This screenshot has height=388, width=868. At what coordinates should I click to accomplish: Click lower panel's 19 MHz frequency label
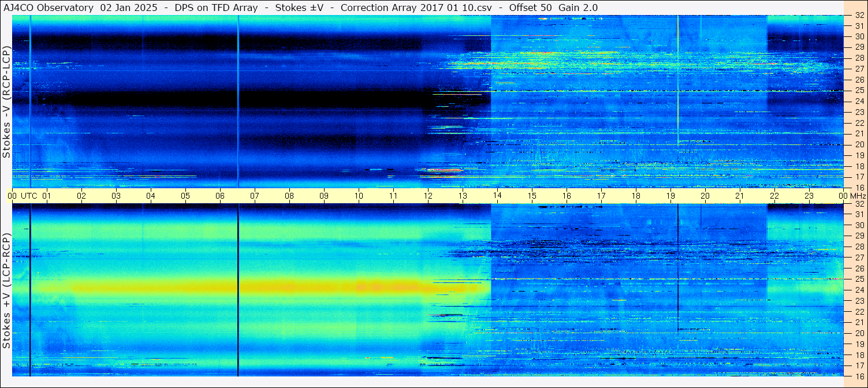[x=859, y=344]
